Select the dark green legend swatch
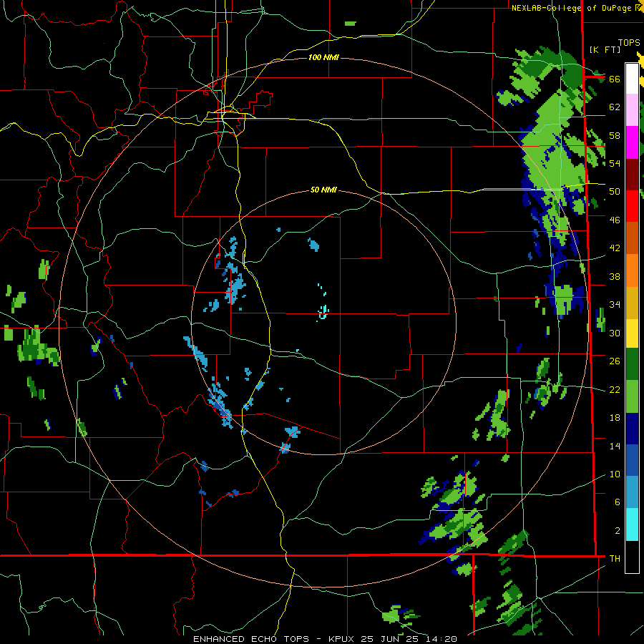Screen dimensions: 644x644 632,364
